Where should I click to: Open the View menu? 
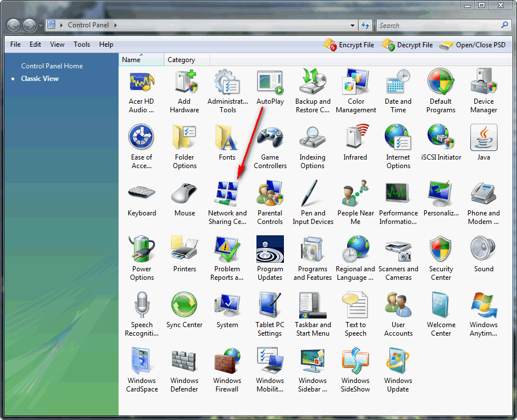[57, 44]
